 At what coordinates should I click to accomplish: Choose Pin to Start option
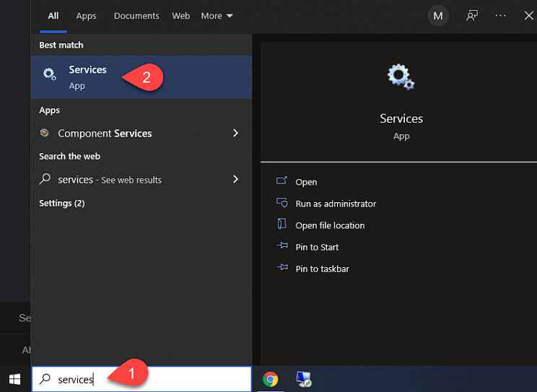point(317,247)
